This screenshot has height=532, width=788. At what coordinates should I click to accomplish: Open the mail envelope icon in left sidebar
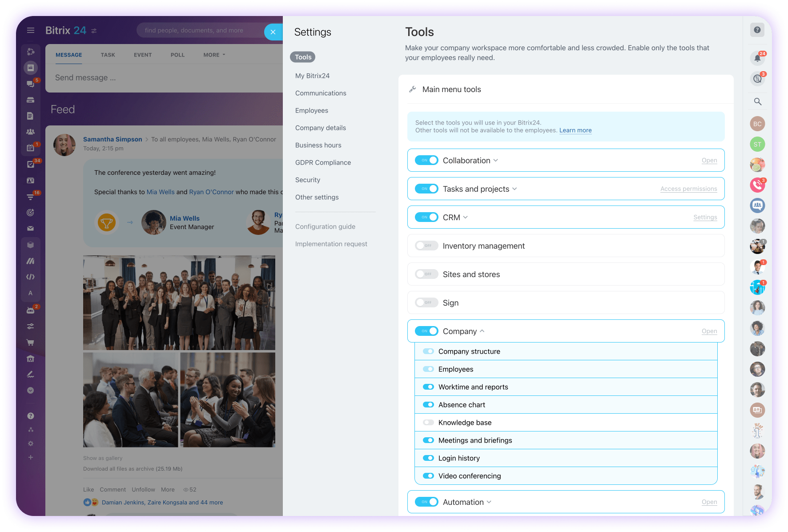(30, 229)
